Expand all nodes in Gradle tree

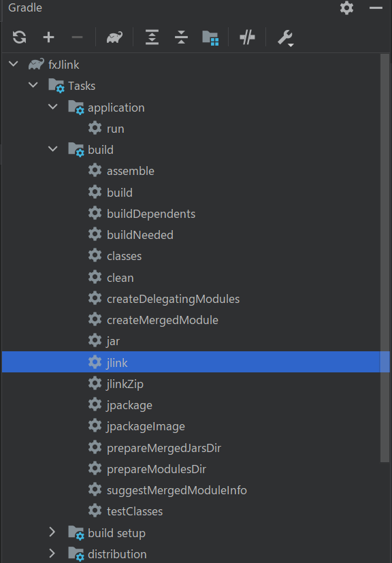(x=152, y=37)
